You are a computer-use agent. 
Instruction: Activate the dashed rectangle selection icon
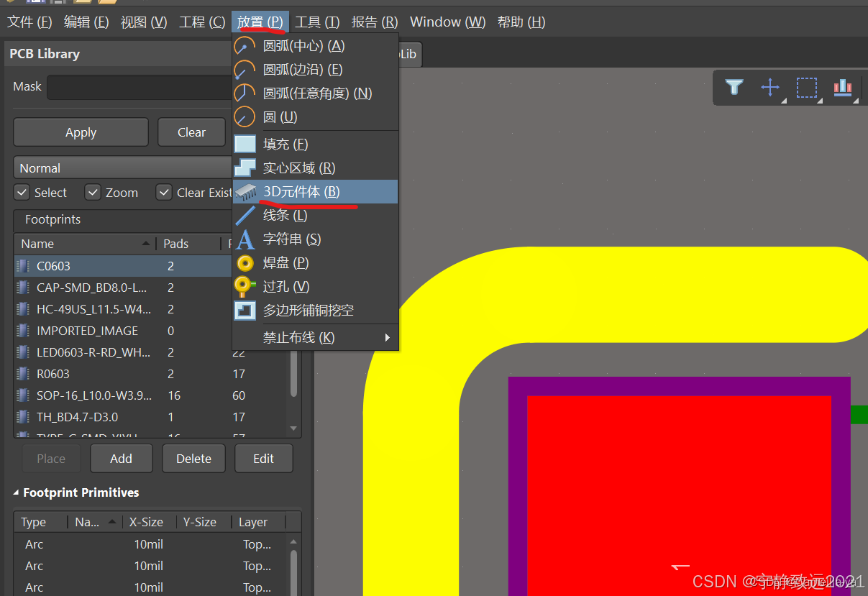(807, 88)
